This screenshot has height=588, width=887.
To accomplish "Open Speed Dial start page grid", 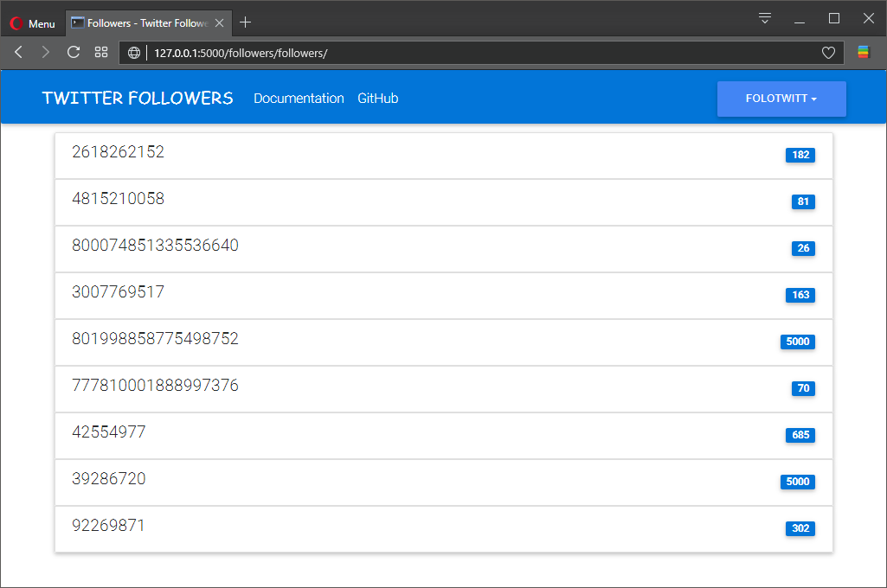I will point(101,53).
